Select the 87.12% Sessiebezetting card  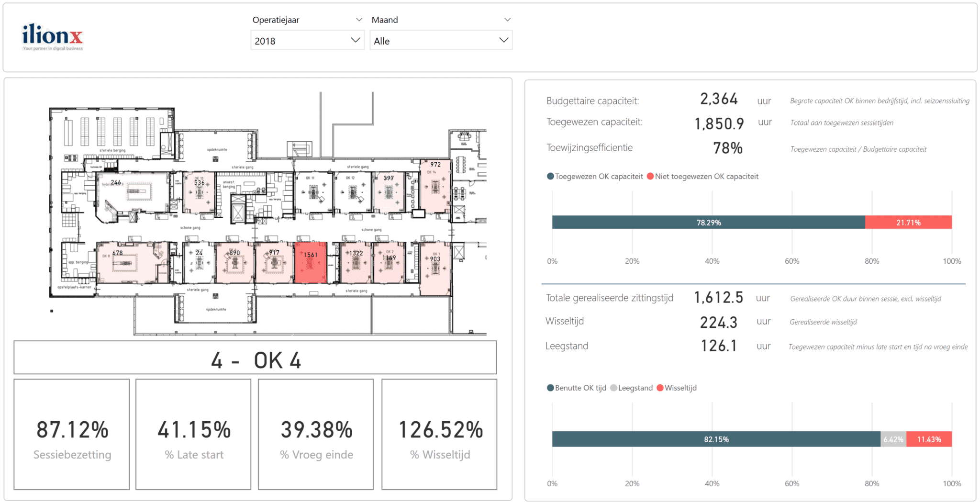point(71,436)
